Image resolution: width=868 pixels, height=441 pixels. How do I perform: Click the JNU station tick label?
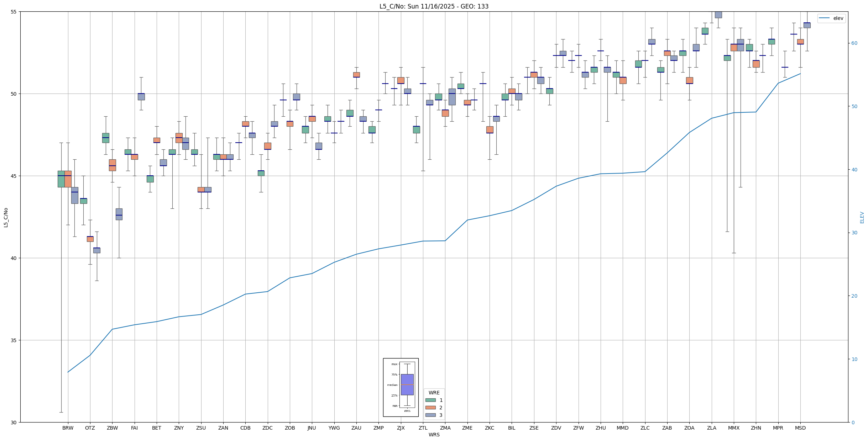point(312,428)
